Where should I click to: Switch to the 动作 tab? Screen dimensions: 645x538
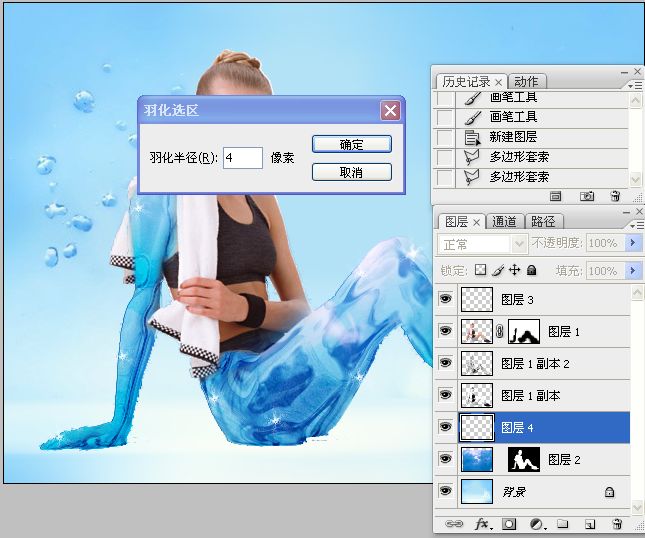pyautogui.click(x=526, y=82)
